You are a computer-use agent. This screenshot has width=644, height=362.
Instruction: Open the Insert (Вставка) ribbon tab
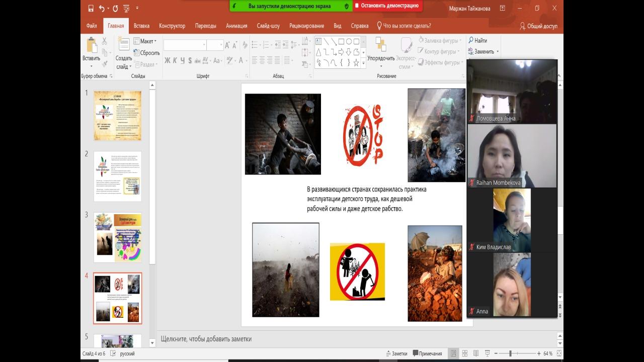point(141,26)
